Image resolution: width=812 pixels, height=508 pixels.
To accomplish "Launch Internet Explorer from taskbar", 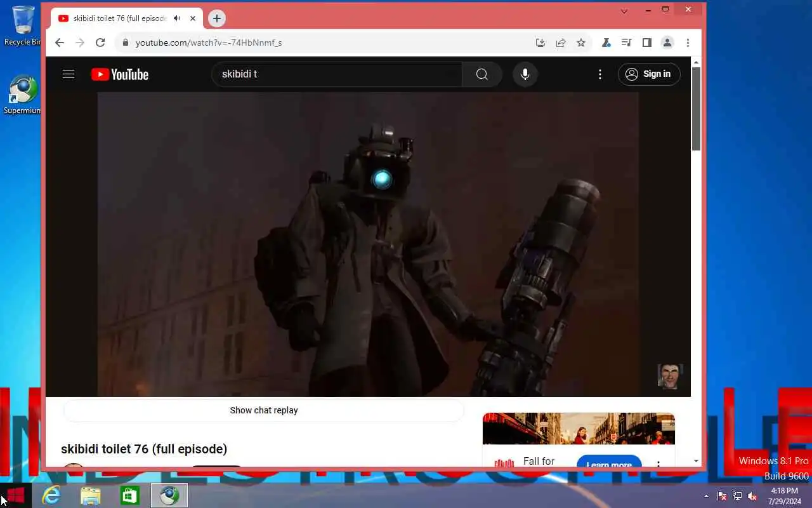I will (51, 495).
